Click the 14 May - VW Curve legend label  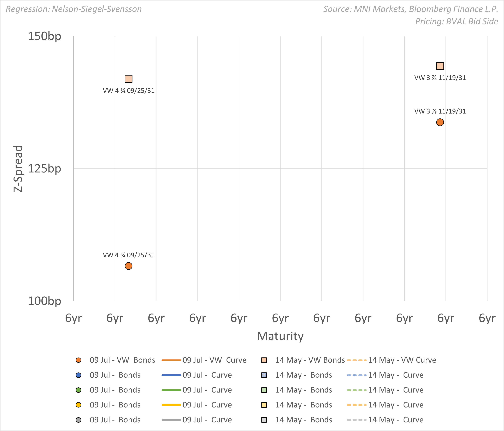coord(402,360)
